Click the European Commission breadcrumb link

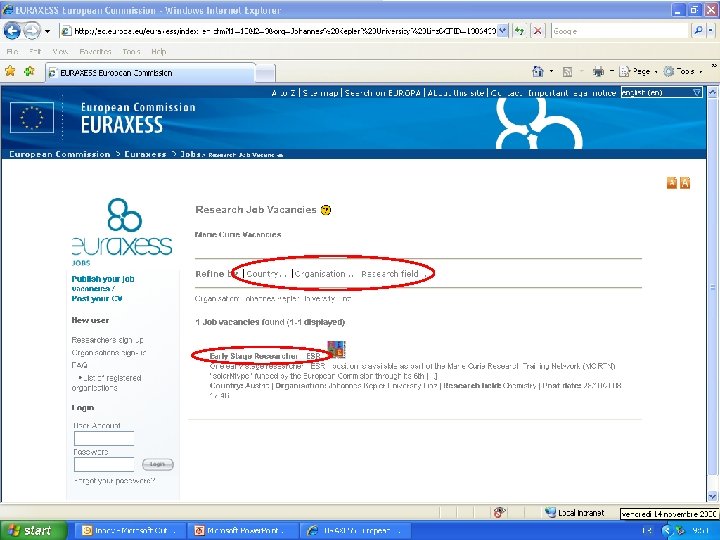pos(60,154)
